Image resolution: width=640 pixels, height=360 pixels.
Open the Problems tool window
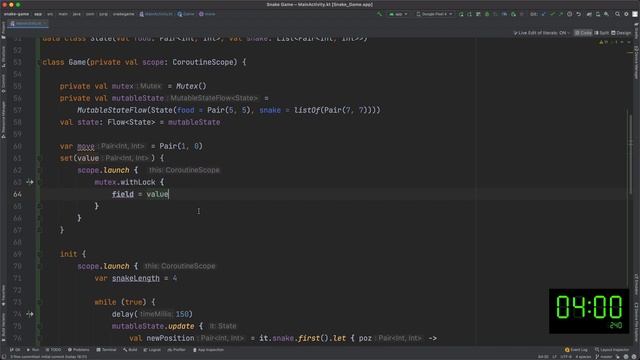(x=78, y=350)
